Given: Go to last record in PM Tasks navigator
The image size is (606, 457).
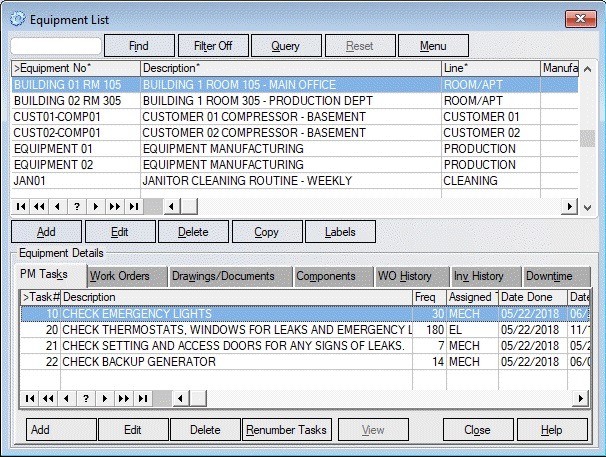Looking at the screenshot, I should (143, 398).
